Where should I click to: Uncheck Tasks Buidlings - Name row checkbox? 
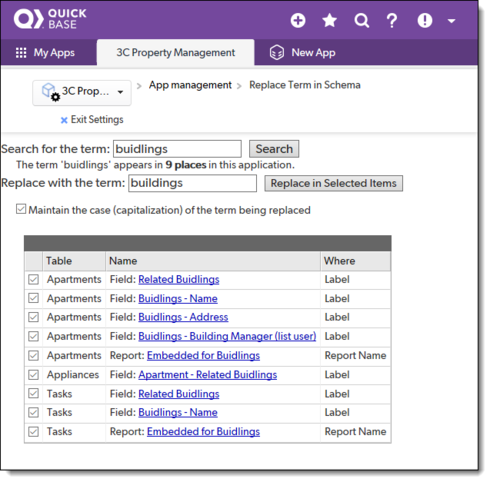(x=33, y=412)
